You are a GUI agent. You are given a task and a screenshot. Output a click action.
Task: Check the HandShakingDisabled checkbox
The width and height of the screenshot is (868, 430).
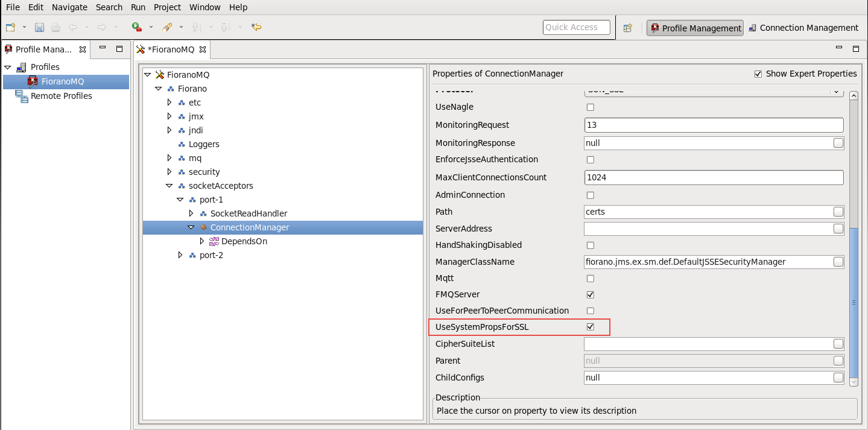coord(591,245)
